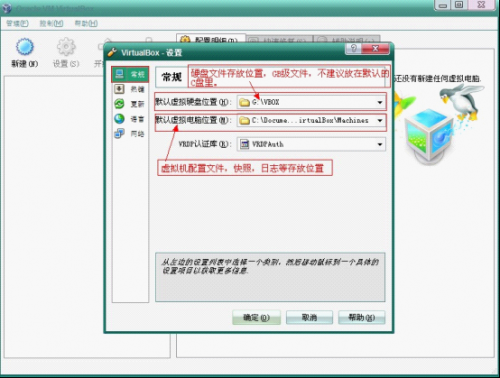Click the wrench icon in settings title bar
The image size is (500, 378).
[112, 52]
